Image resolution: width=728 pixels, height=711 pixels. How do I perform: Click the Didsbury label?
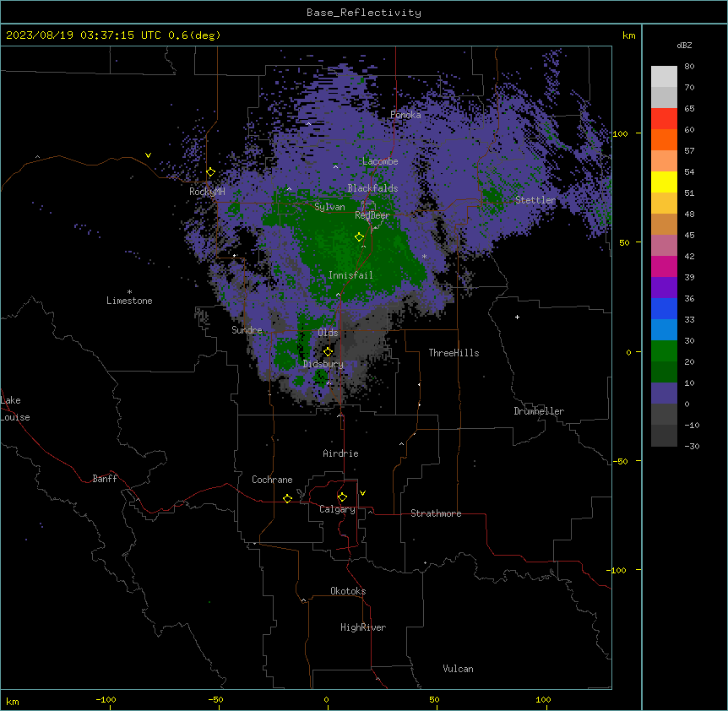click(x=323, y=364)
